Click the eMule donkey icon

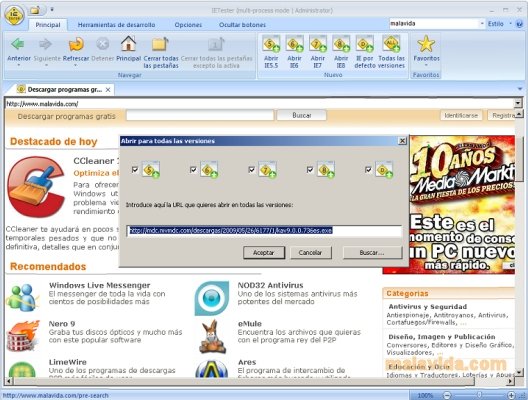pyautogui.click(x=212, y=337)
